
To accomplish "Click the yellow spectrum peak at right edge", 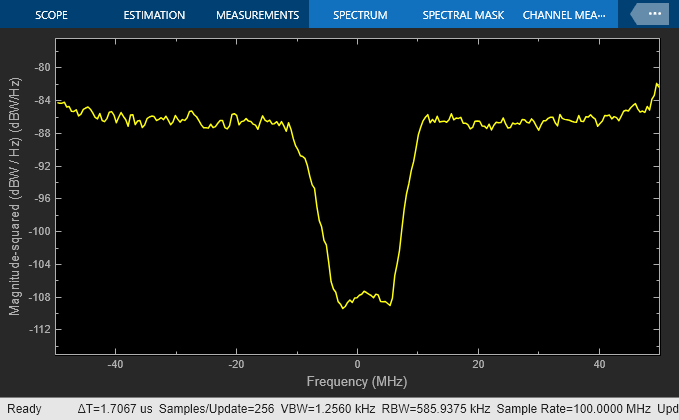I will (x=657, y=84).
